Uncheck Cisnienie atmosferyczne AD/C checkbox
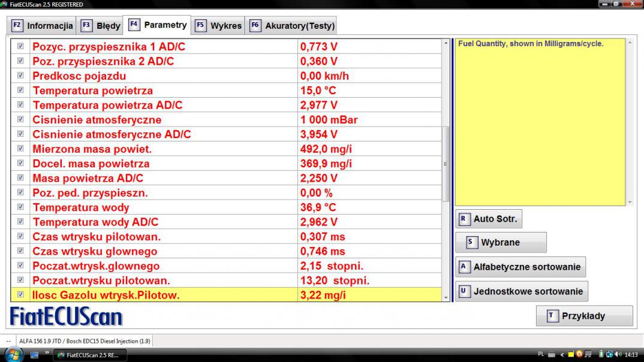This screenshot has height=362, width=644. point(20,134)
